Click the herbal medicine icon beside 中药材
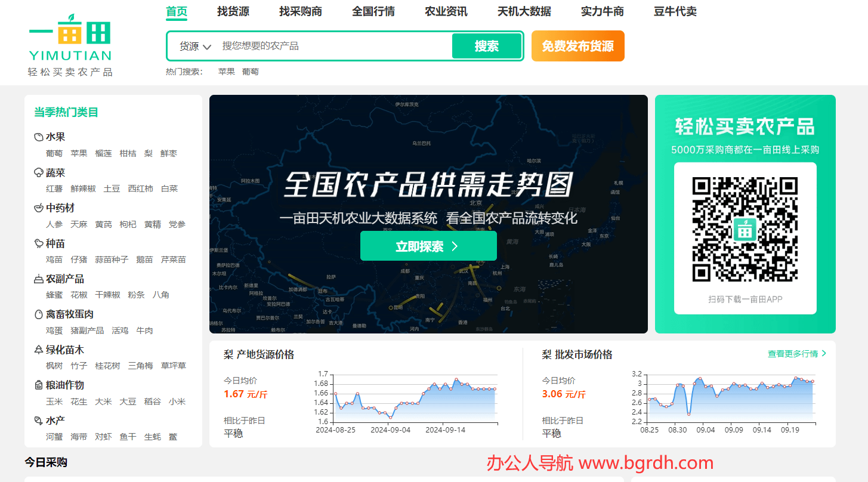This screenshot has height=482, width=868. coord(39,208)
